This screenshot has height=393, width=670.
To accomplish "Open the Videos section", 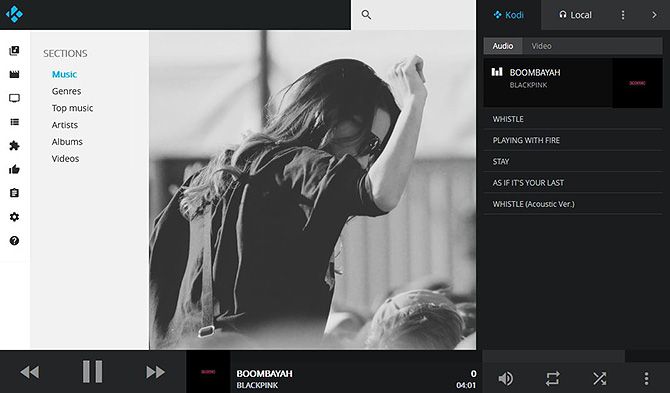I will [65, 158].
